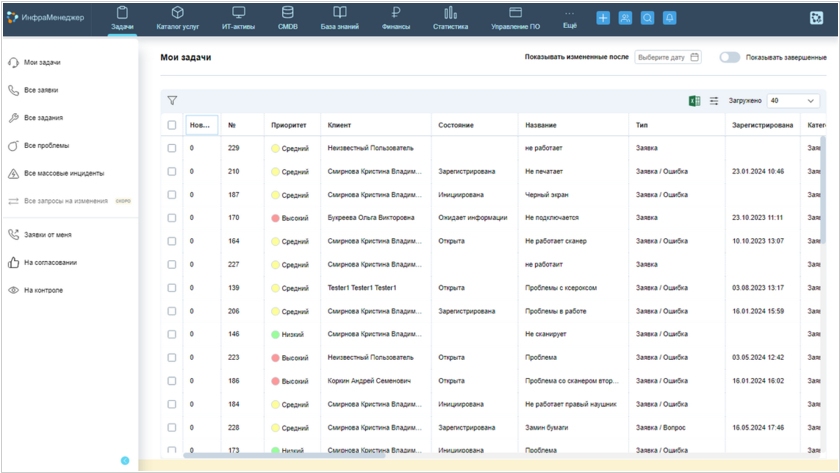The image size is (840, 473).
Task: Open search via magnifier icon
Action: pyautogui.click(x=647, y=18)
